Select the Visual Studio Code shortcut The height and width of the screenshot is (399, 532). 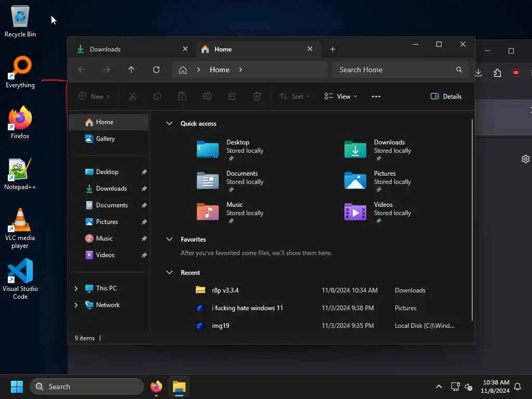(x=20, y=279)
